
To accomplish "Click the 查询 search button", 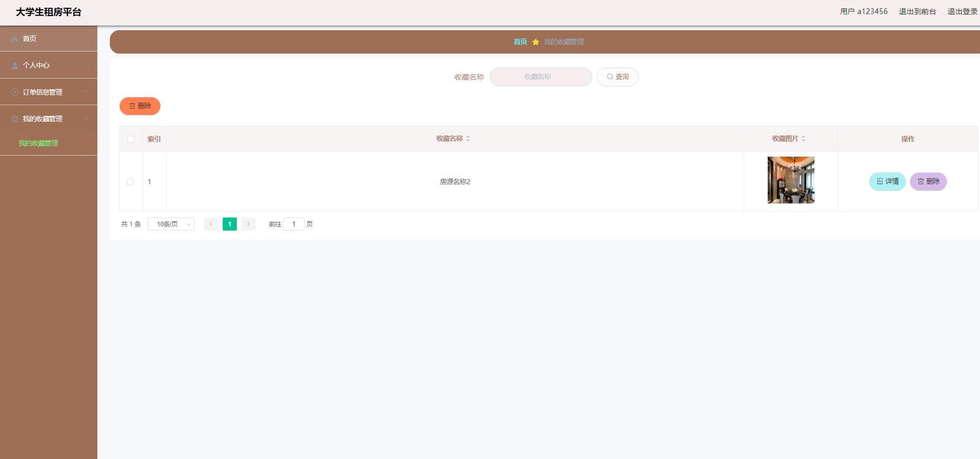I will [x=617, y=77].
